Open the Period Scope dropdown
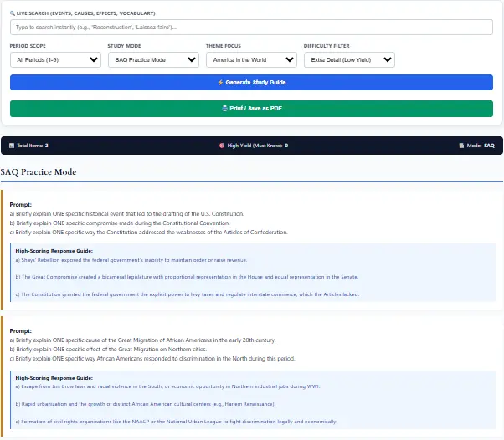Screen dimensions: 504x440 tap(55, 60)
